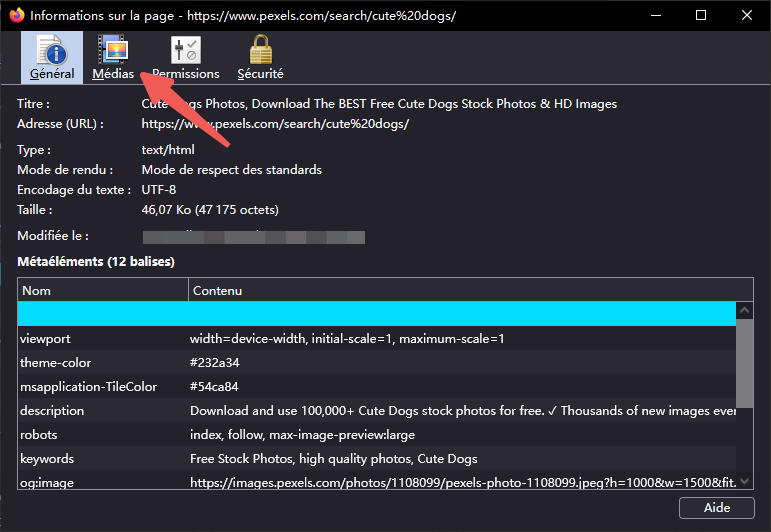Click the highlighted blue first table row
Screen dimensions: 771x532
point(376,314)
